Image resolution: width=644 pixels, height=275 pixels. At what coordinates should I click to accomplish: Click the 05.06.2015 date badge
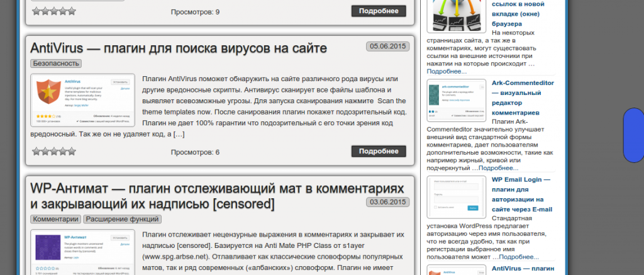pos(387,46)
